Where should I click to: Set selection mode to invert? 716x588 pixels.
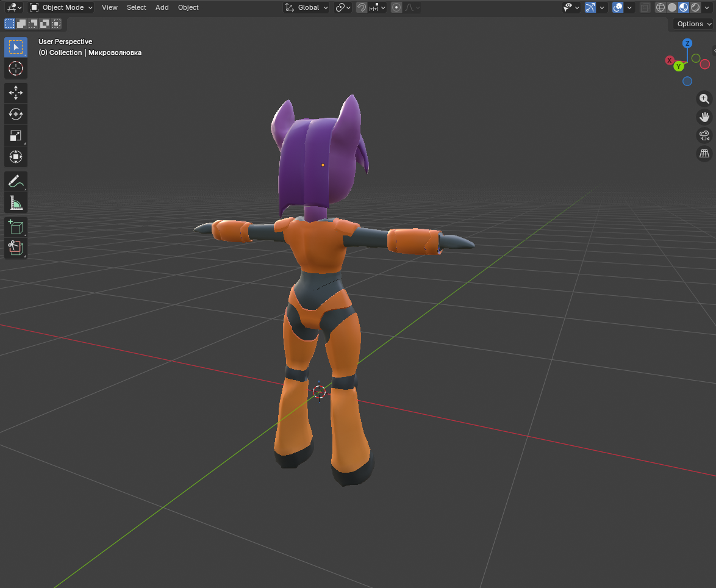click(x=44, y=24)
